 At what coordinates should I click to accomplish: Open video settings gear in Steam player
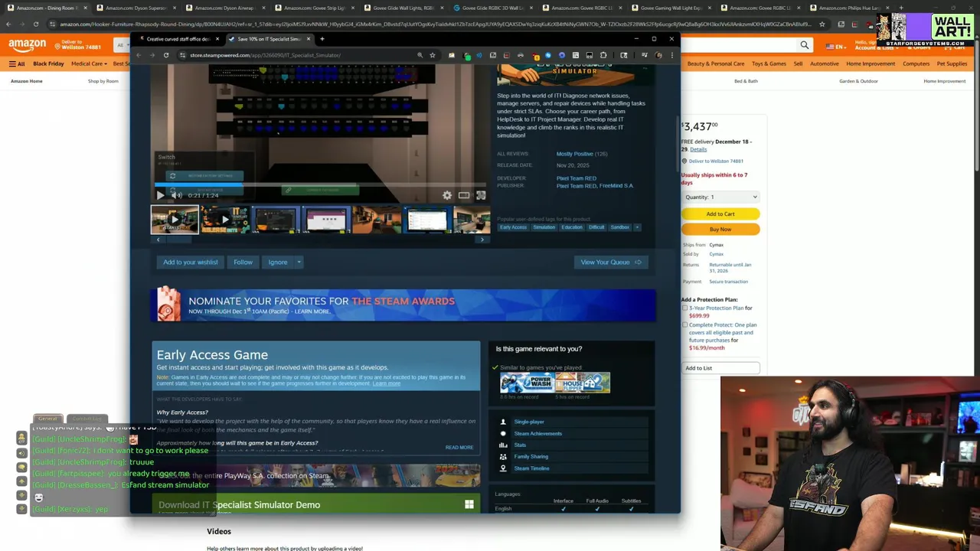pos(447,195)
